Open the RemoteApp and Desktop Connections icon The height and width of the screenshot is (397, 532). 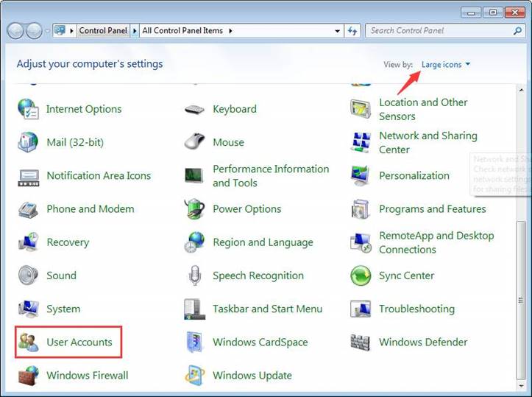tap(361, 242)
